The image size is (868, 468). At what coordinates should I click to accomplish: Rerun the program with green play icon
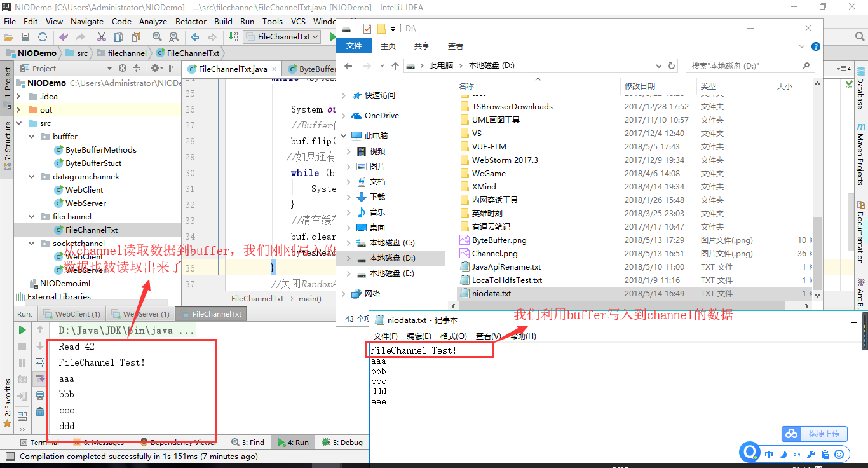point(21,330)
